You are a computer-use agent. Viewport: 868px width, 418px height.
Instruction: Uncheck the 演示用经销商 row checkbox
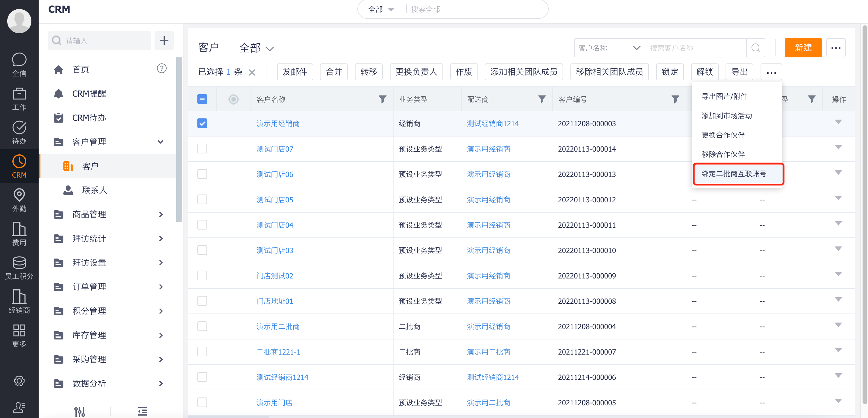pyautogui.click(x=202, y=124)
